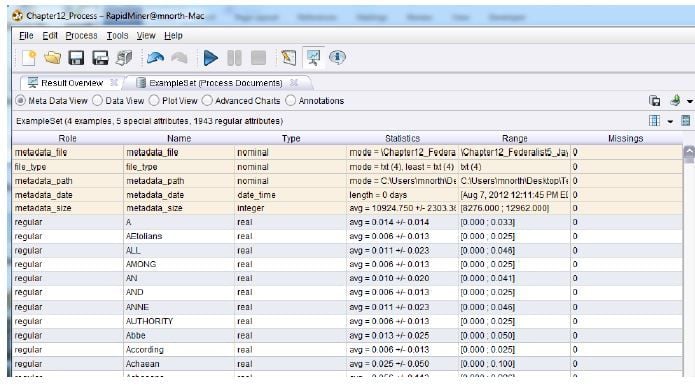The image size is (695, 387).
Task: Sort by the Statistics column header
Action: tap(402, 138)
